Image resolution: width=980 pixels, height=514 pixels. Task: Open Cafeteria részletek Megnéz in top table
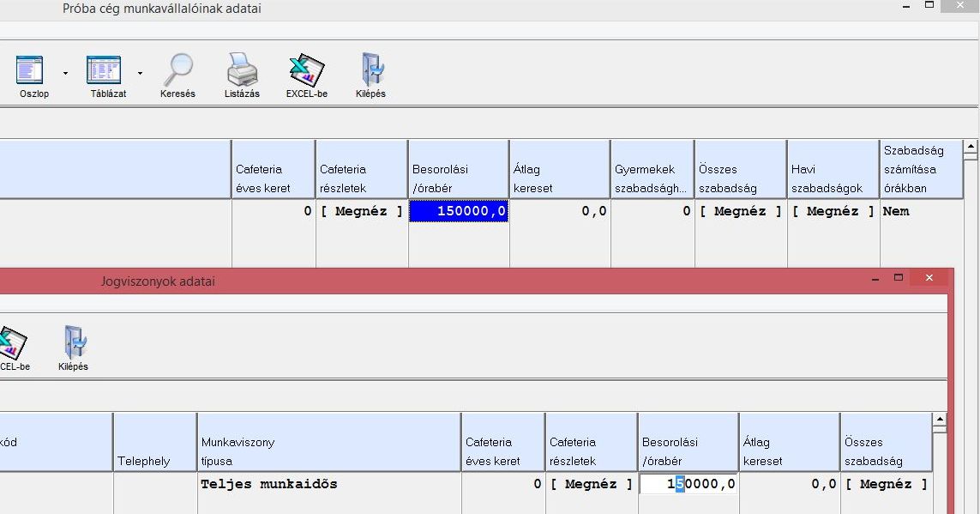[361, 211]
